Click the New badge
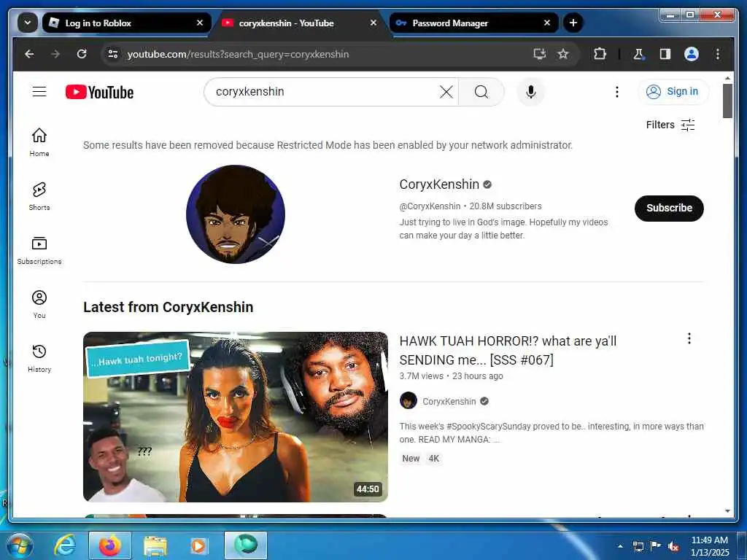This screenshot has width=747, height=560. [411, 459]
